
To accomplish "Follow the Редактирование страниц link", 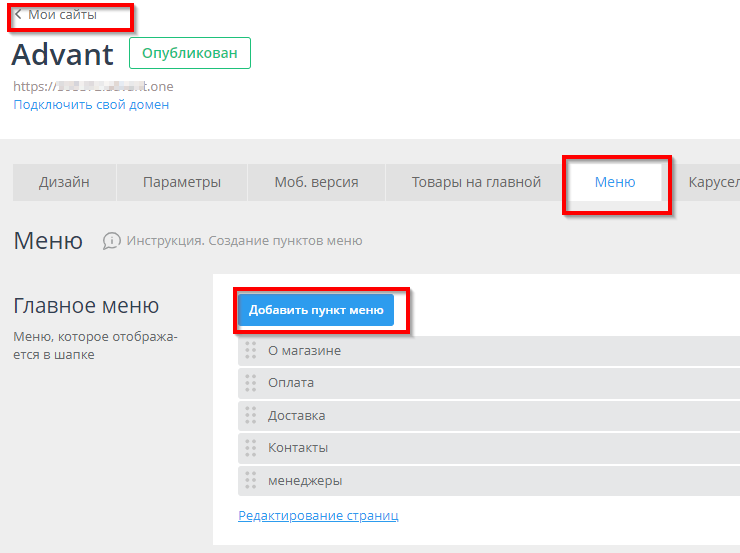I will (x=318, y=516).
